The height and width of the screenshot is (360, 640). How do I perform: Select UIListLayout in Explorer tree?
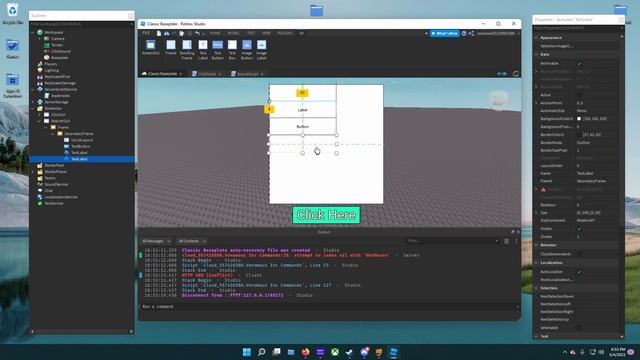tap(82, 140)
